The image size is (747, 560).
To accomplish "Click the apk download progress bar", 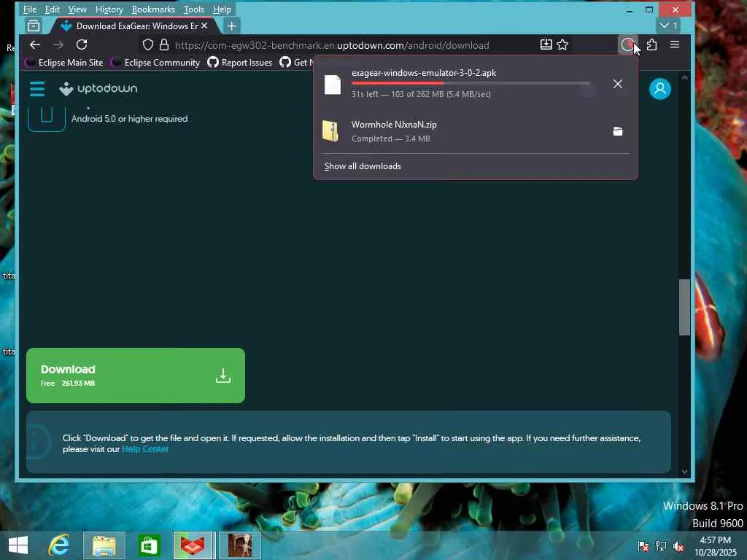I will (x=471, y=83).
